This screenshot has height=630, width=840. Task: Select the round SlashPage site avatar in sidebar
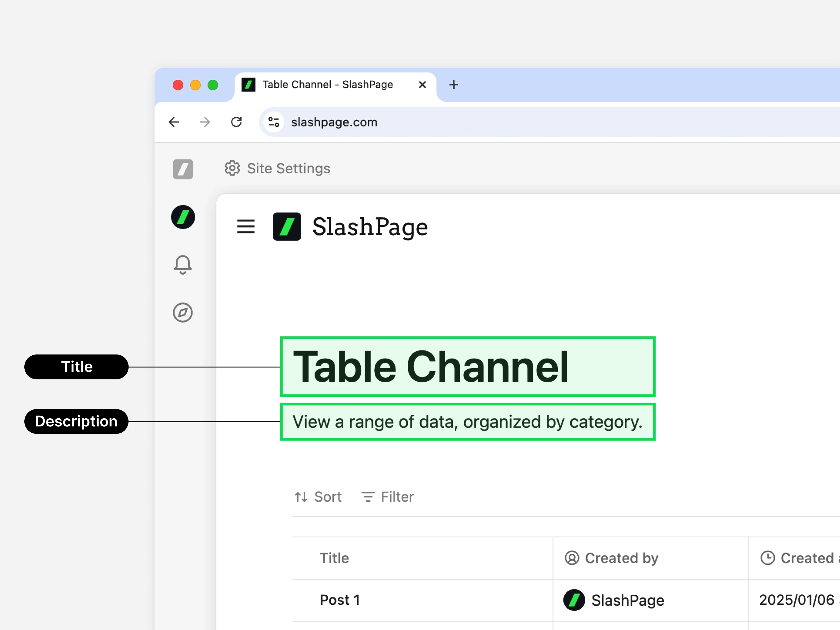tap(183, 217)
